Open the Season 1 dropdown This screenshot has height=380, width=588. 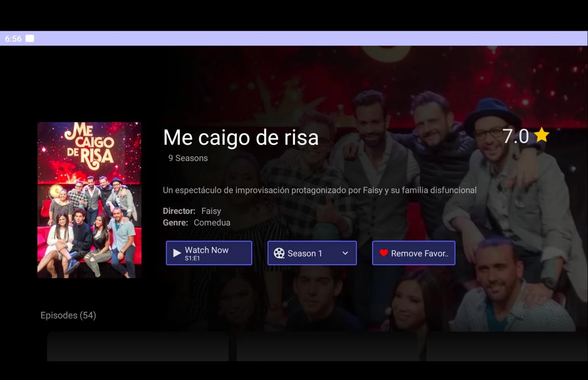(312, 253)
